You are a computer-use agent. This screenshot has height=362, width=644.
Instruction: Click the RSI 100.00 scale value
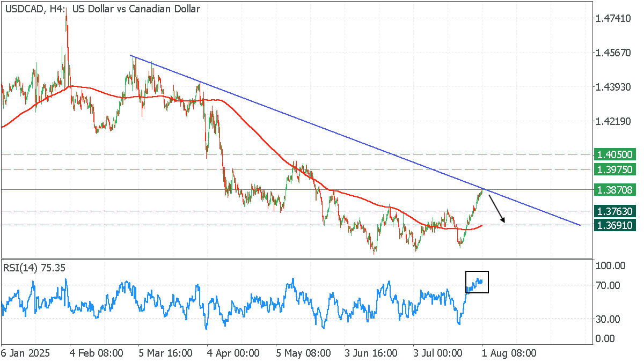(611, 266)
